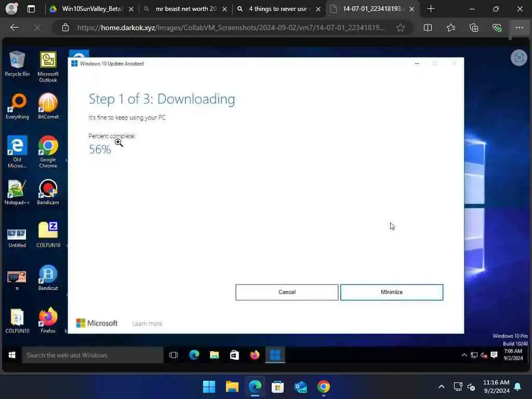This screenshot has height=399, width=532.
Task: Switch to mr beast net worth tab
Action: point(185,9)
